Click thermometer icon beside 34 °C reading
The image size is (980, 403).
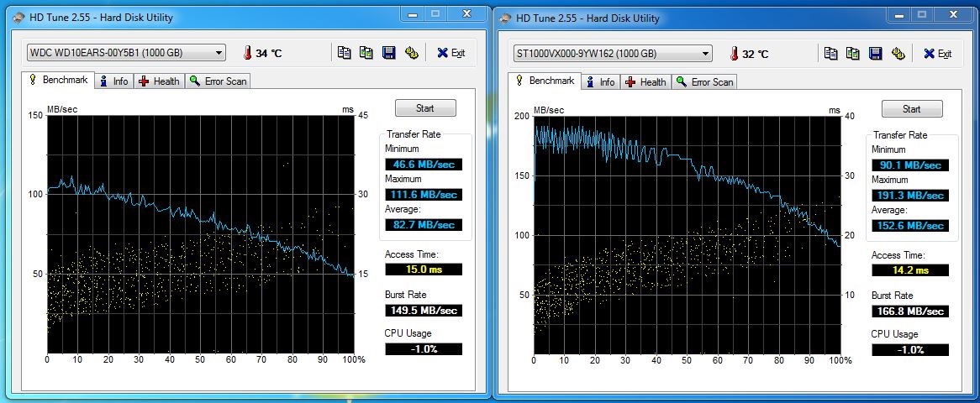247,53
